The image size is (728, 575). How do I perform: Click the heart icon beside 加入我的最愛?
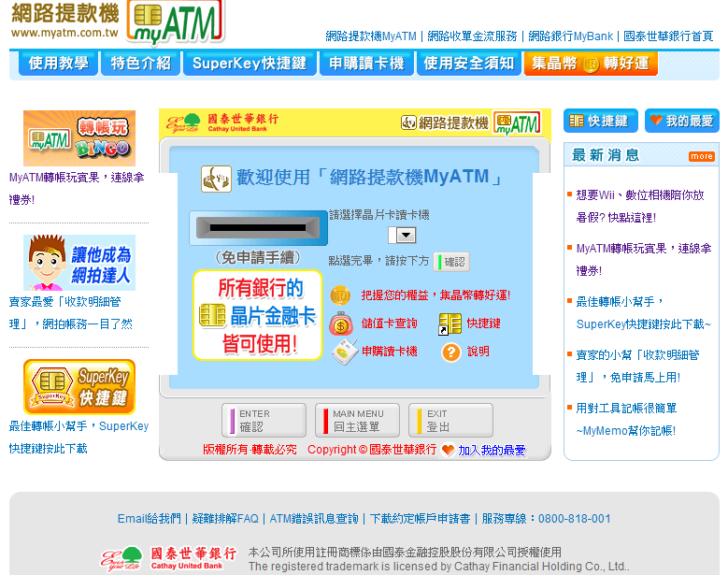pos(448,450)
